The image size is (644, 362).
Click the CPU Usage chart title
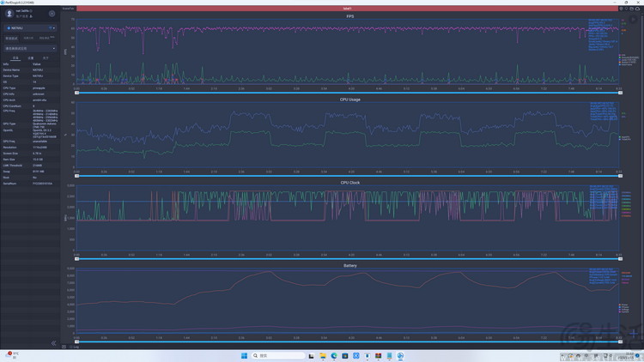coord(350,100)
